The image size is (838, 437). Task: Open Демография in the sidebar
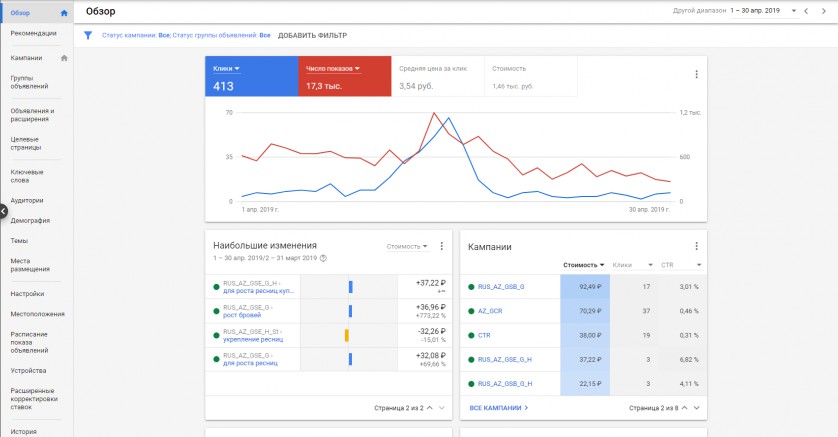(30, 221)
